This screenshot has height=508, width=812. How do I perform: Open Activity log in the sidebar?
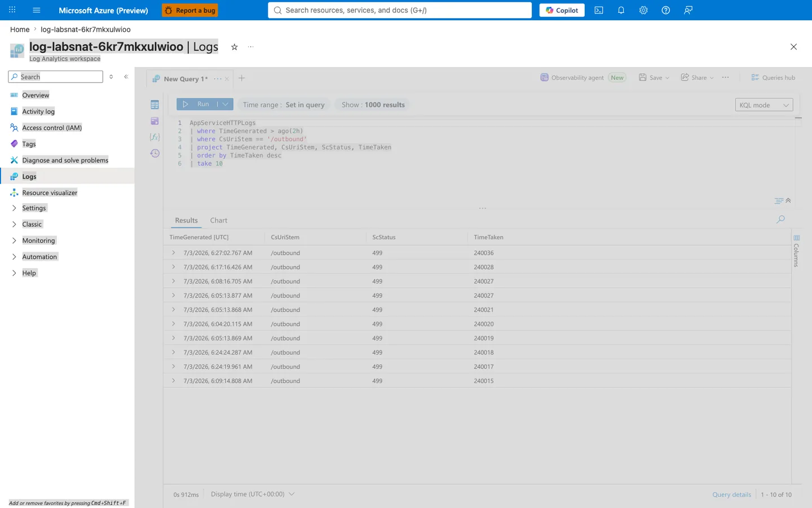pos(38,112)
